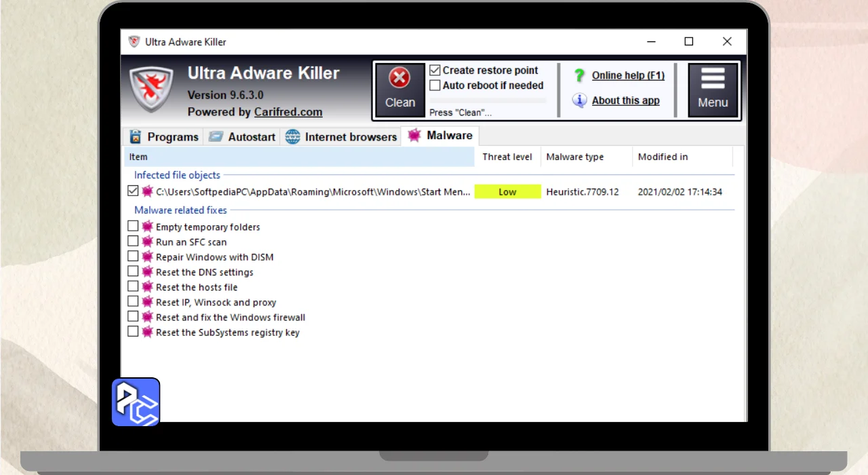Click the malware icon beside infected file path
This screenshot has width=868, height=475.
(x=147, y=191)
